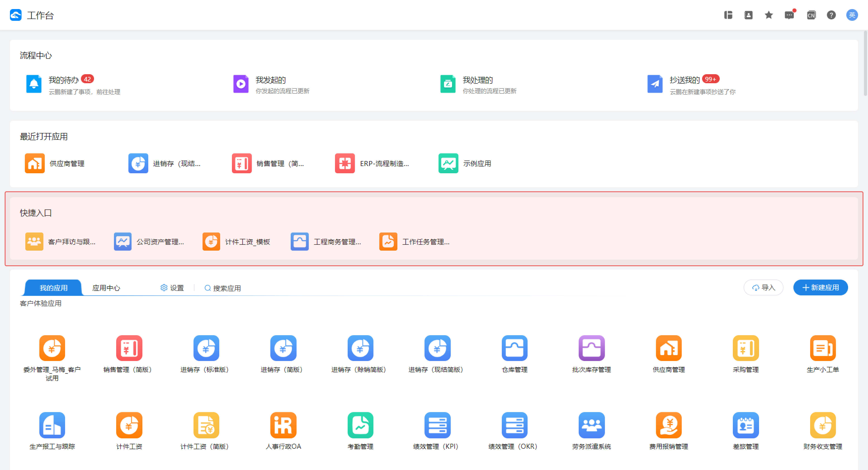Open the 考勤管理 app

[360, 425]
